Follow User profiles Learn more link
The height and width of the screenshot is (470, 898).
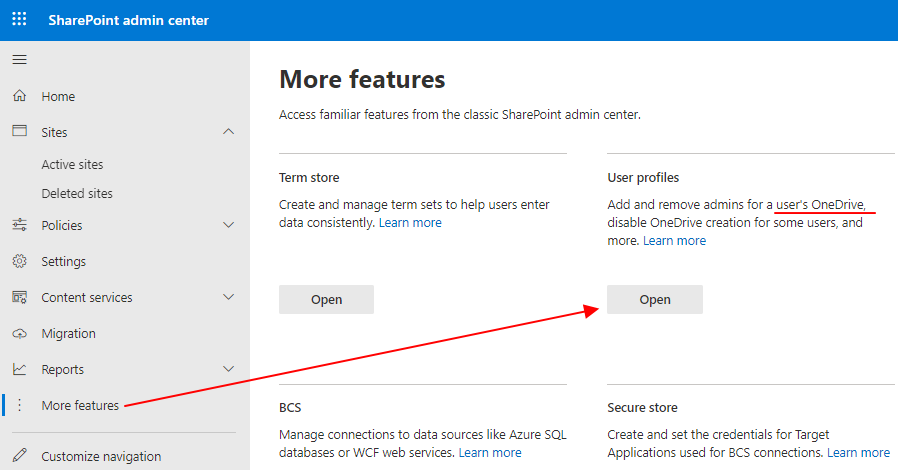674,241
